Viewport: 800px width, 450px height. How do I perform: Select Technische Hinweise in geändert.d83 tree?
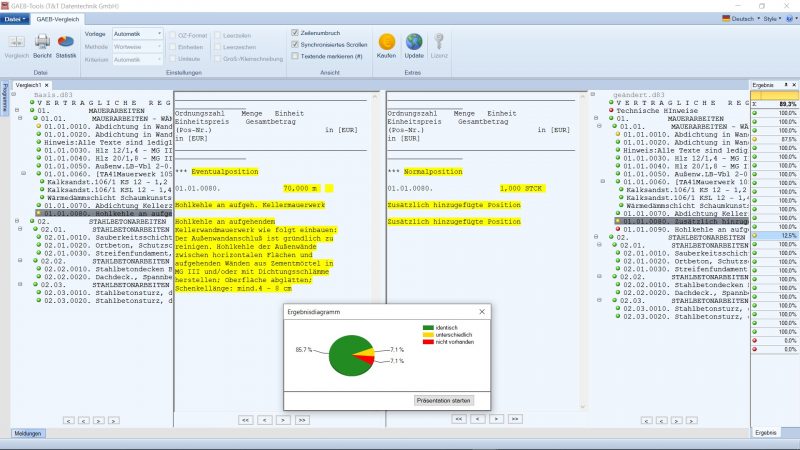[657, 110]
